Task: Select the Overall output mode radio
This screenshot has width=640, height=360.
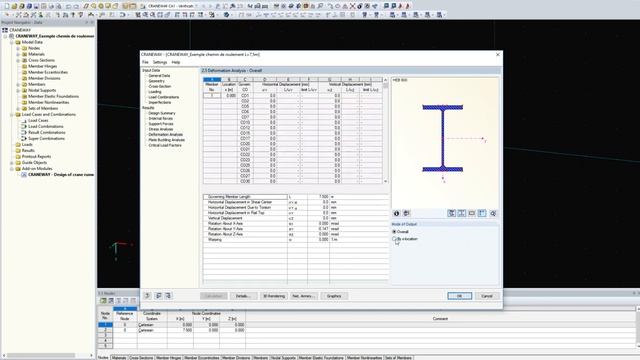Action: coord(394,231)
